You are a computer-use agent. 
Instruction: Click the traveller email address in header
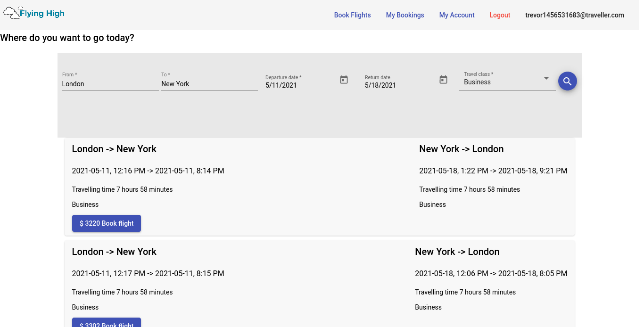click(575, 15)
